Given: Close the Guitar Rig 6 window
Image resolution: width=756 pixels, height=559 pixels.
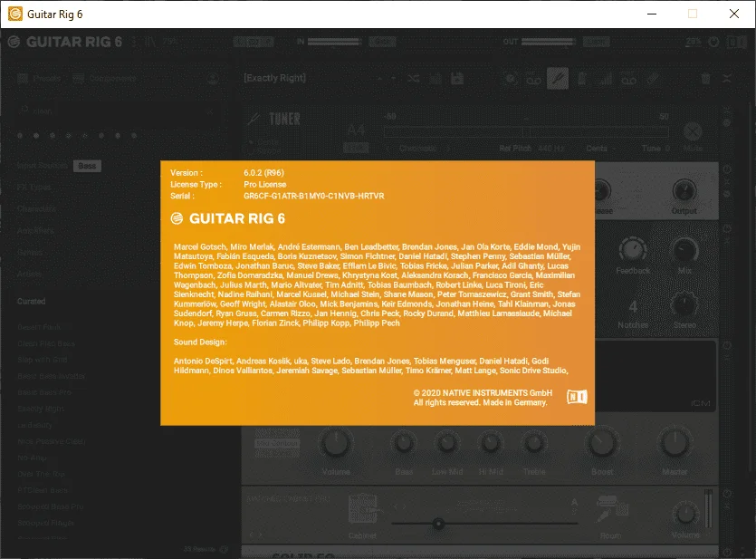Looking at the screenshot, I should pyautogui.click(x=734, y=14).
